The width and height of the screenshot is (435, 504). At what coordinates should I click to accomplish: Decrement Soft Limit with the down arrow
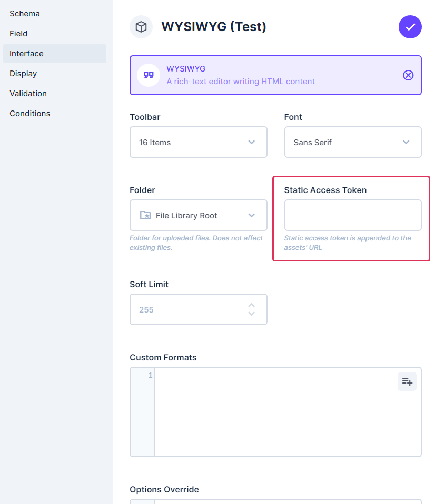(252, 314)
